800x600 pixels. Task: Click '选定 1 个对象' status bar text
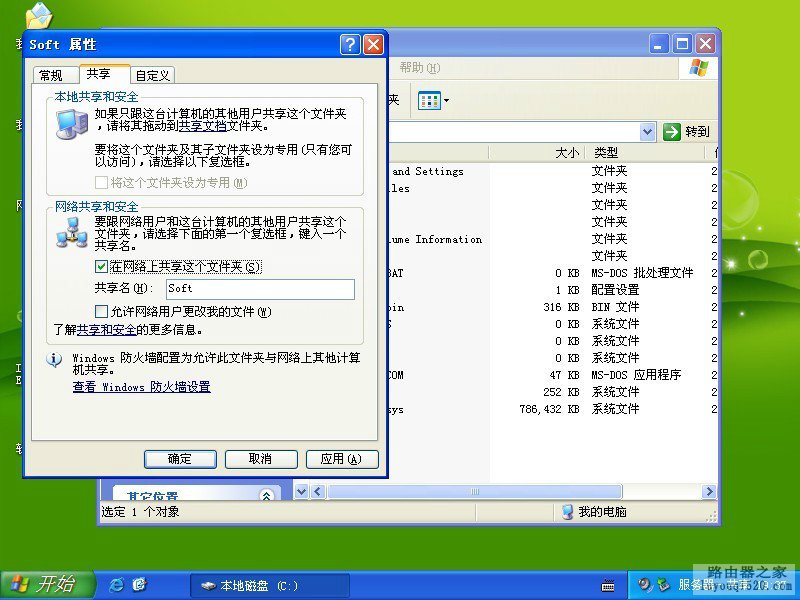[140, 512]
